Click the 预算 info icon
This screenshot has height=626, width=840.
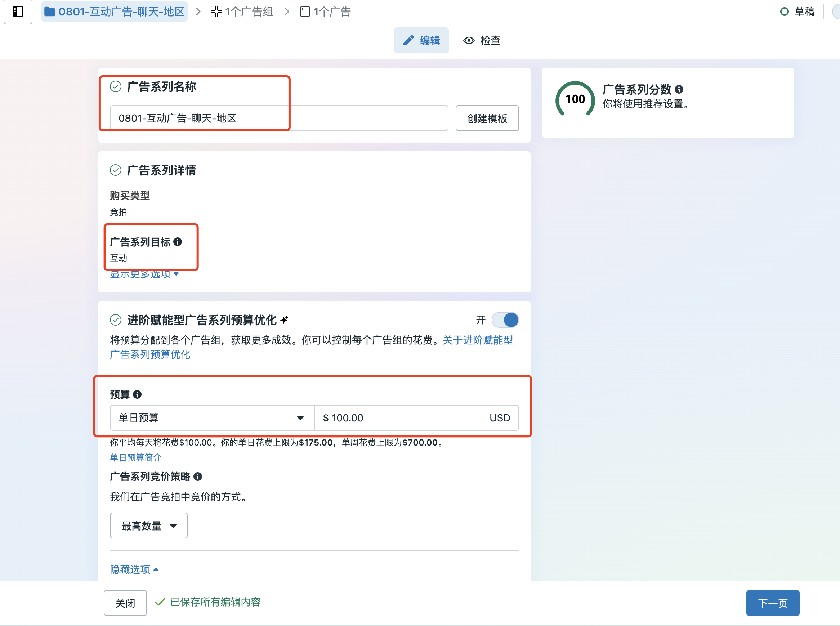138,394
